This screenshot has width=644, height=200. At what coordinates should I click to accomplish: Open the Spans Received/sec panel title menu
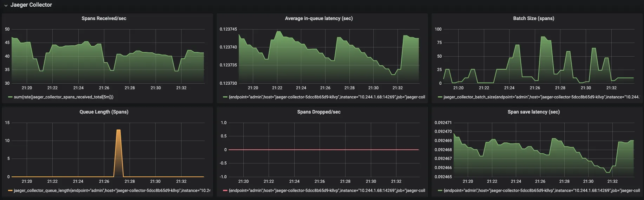point(104,18)
